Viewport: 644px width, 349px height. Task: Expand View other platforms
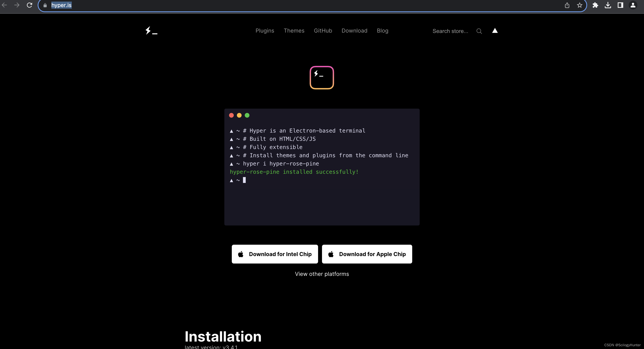[x=322, y=274]
